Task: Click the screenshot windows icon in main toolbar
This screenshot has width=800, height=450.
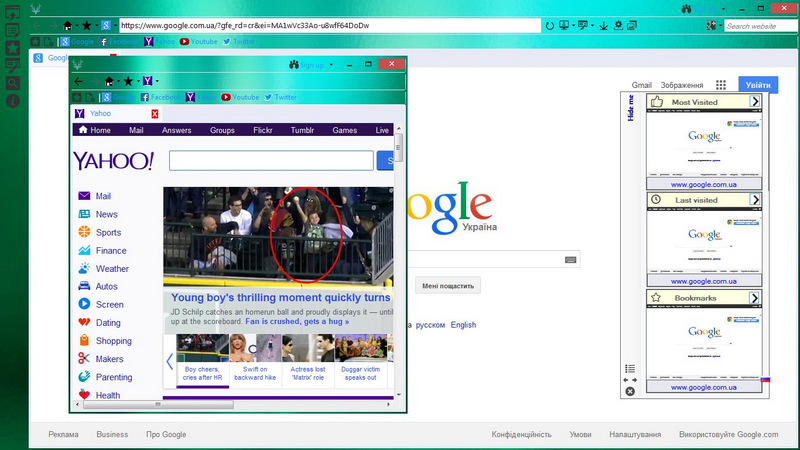Action: click(632, 25)
